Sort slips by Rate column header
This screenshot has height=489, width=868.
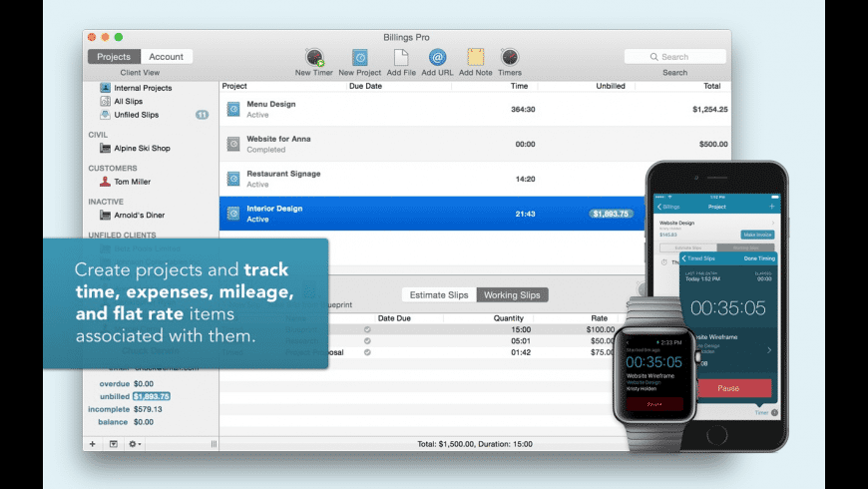click(x=599, y=318)
